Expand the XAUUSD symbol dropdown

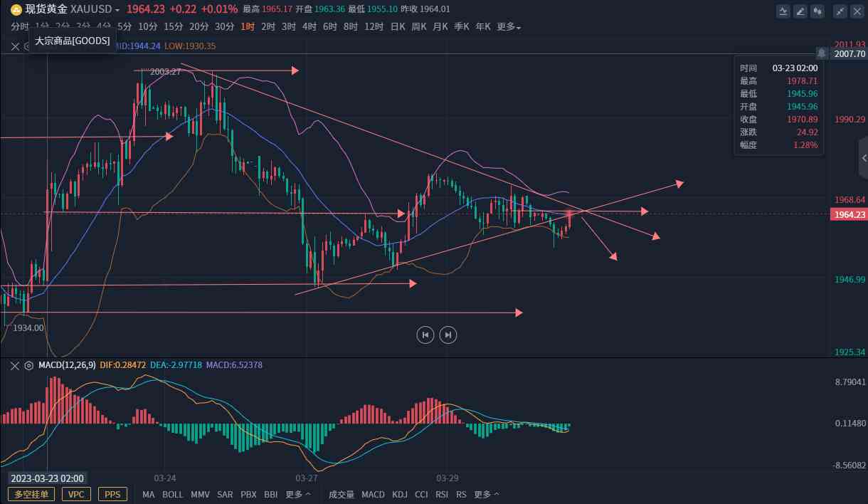click(x=117, y=10)
